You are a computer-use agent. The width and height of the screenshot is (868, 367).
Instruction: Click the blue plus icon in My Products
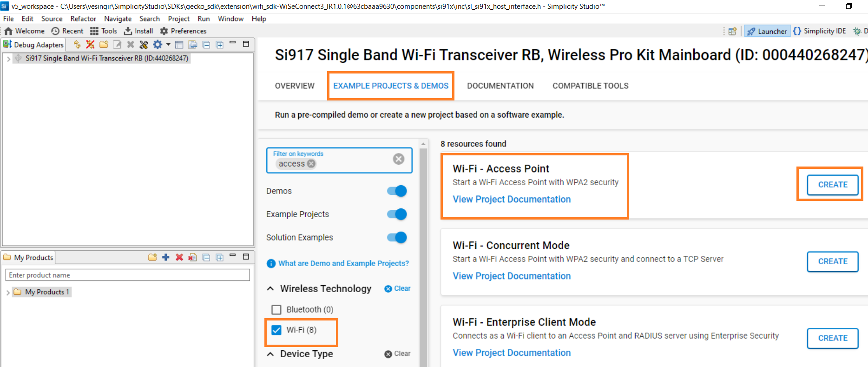click(166, 257)
